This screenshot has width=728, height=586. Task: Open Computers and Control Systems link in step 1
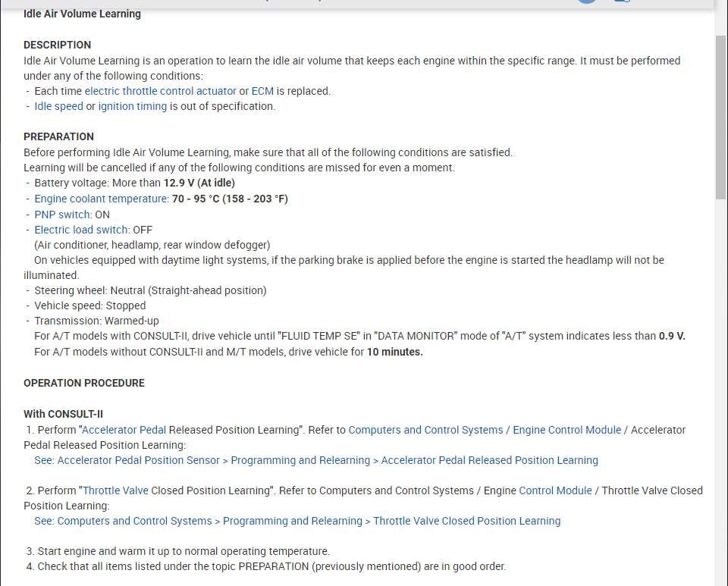click(x=425, y=430)
